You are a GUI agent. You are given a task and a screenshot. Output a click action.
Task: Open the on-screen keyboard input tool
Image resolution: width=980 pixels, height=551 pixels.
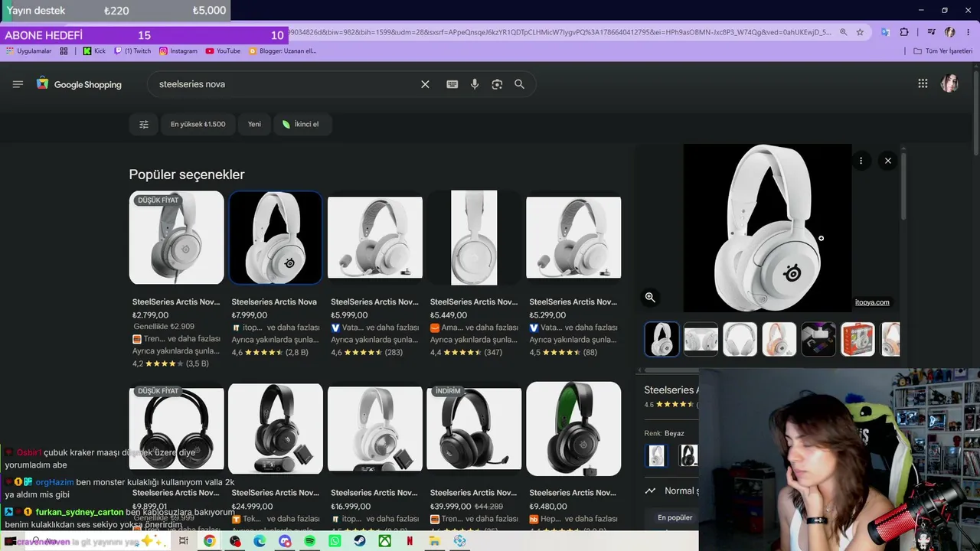tap(452, 84)
